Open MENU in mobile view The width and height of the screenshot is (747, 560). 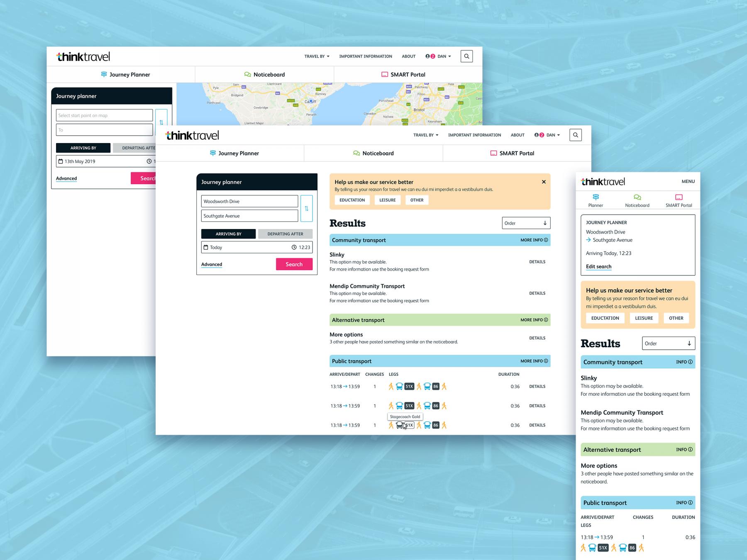click(x=688, y=181)
